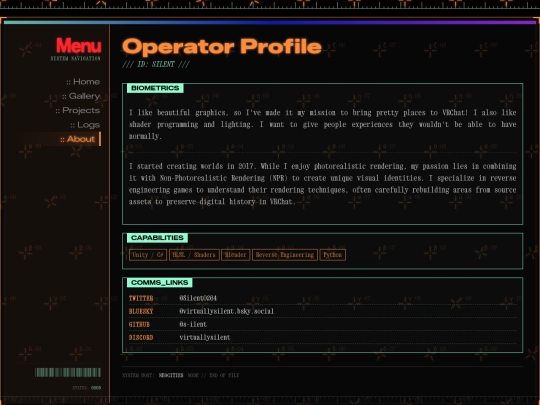This screenshot has width=540, height=405.
Task: Click the sidebar status indicator text
Action: click(86, 388)
